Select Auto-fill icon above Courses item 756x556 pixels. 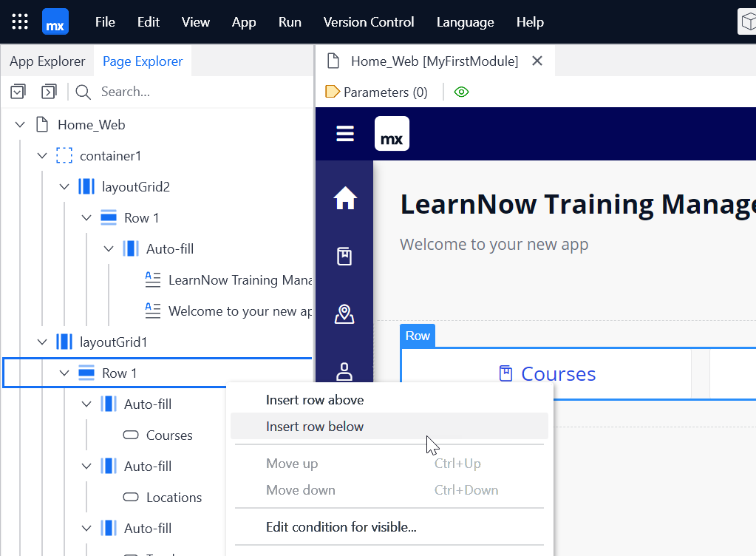pos(109,404)
